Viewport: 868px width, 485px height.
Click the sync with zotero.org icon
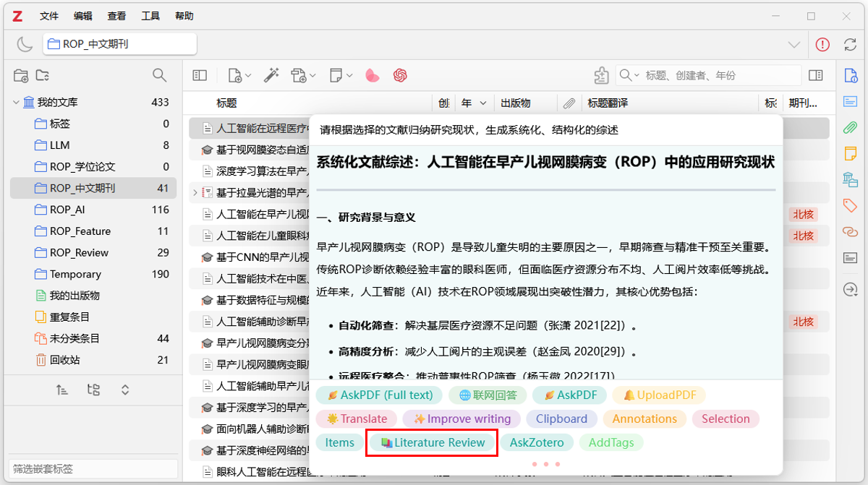pyautogui.click(x=851, y=45)
